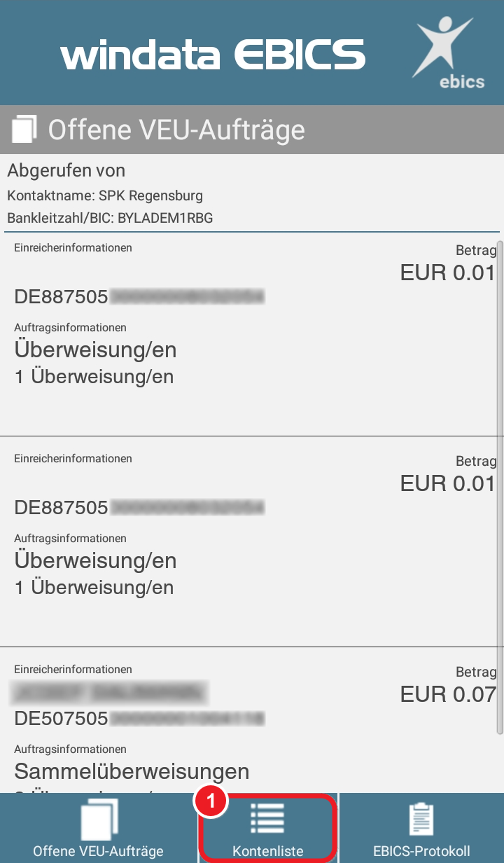504x863 pixels.
Task: Click the EUR 0.07 amount
Action: [448, 694]
